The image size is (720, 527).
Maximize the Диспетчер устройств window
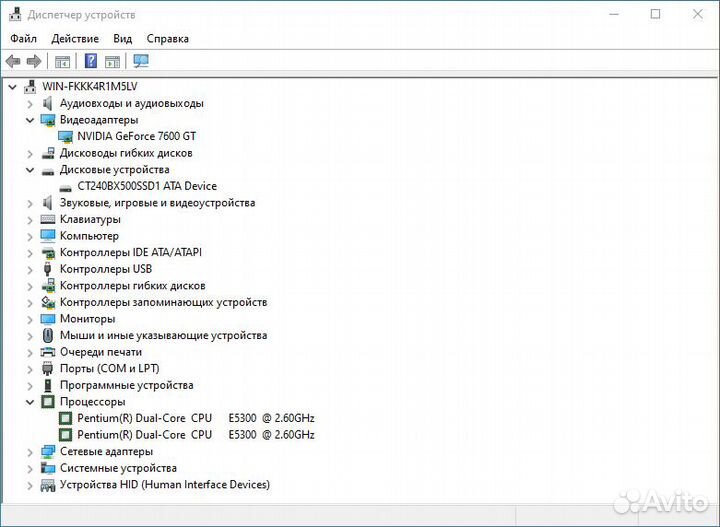click(655, 14)
